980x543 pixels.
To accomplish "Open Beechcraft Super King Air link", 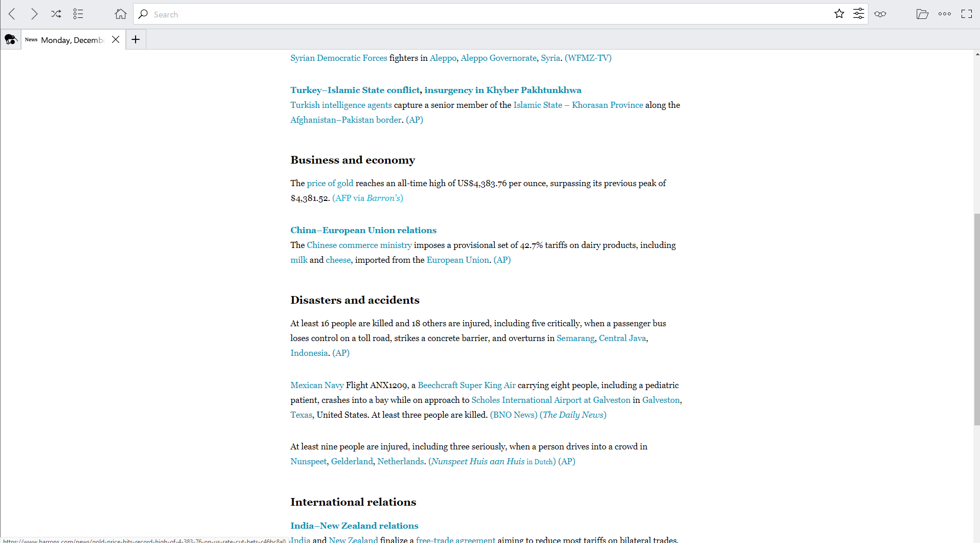I will coord(467,385).
